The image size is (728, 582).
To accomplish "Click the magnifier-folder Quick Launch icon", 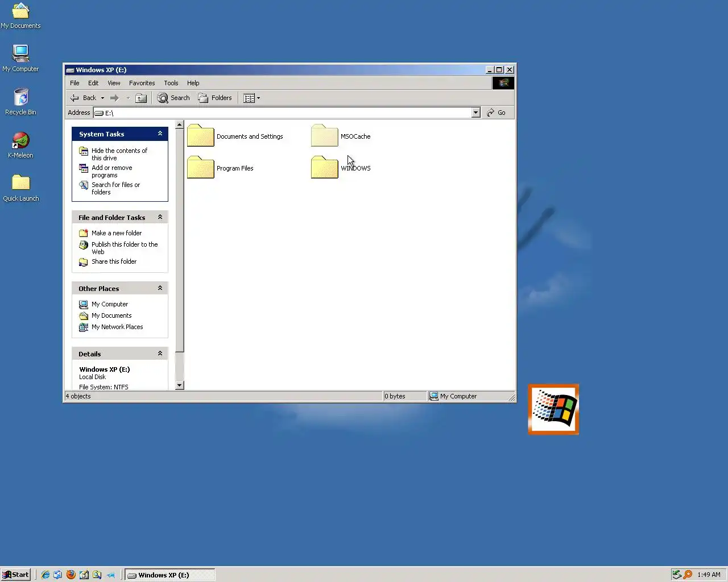I will coord(97,575).
